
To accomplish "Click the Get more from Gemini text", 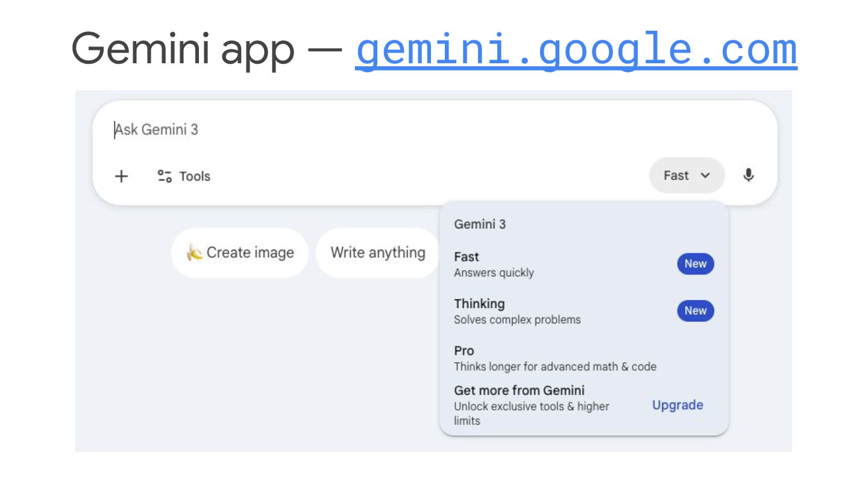I will point(519,390).
